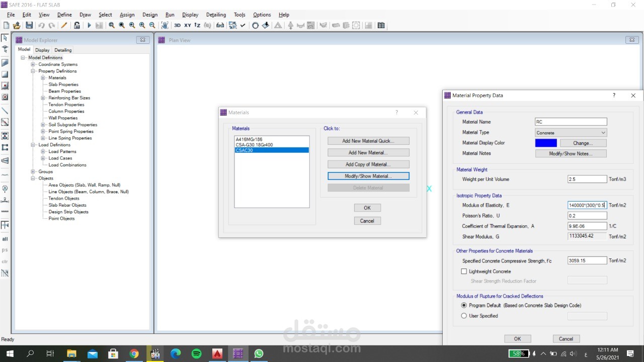The image size is (644, 362).
Task: Switch to XY plan view icon
Action: [187, 25]
